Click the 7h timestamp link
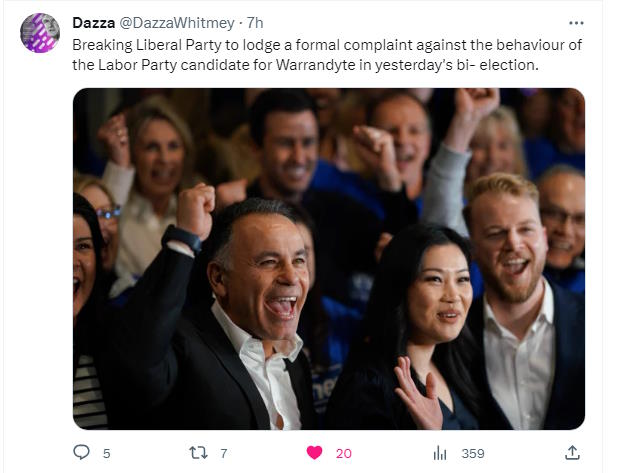Image resolution: width=622 pixels, height=473 pixels. pyautogui.click(x=255, y=23)
